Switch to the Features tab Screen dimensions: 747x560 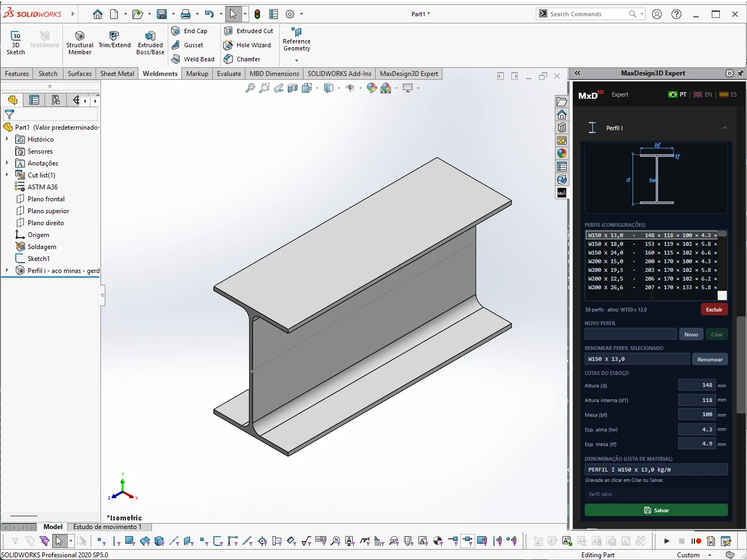coord(17,74)
